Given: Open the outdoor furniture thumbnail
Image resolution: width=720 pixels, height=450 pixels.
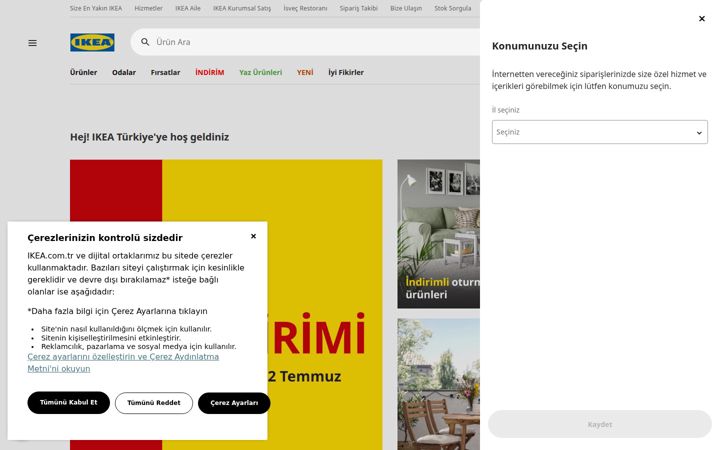Looking at the screenshot, I should point(439,384).
